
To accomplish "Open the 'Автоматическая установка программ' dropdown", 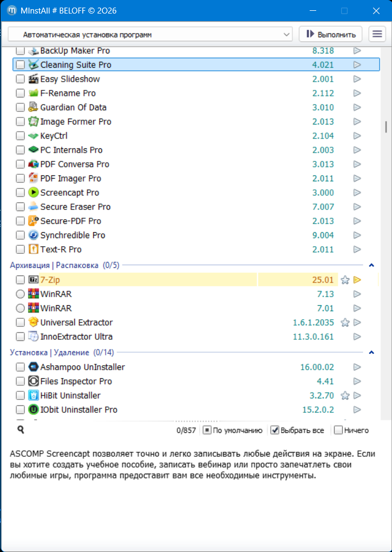I will click(x=151, y=35).
